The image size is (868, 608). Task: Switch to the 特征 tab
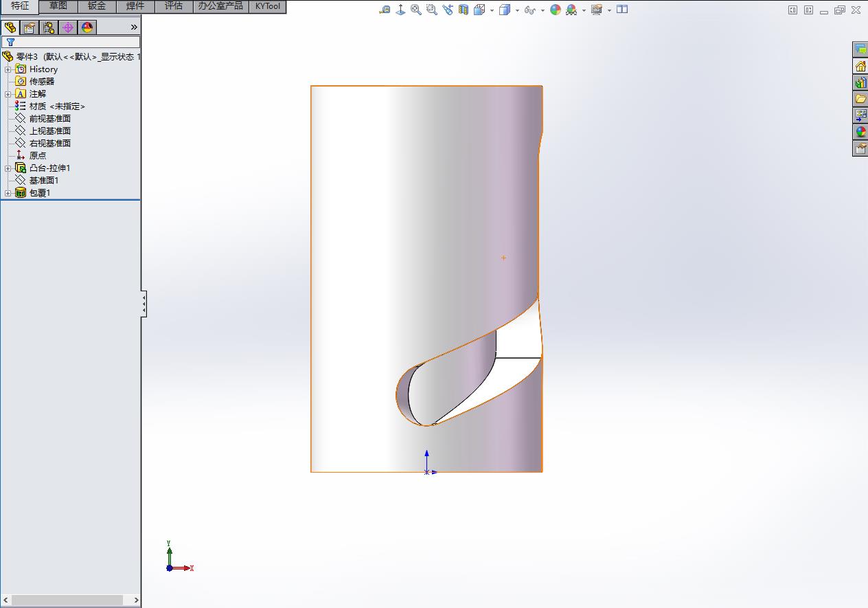coord(20,6)
